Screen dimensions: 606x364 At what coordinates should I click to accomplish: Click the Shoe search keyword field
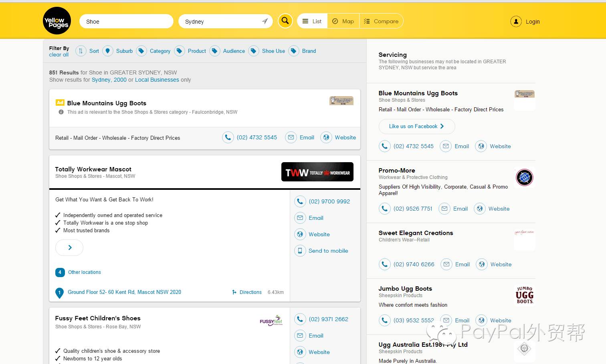(x=126, y=21)
